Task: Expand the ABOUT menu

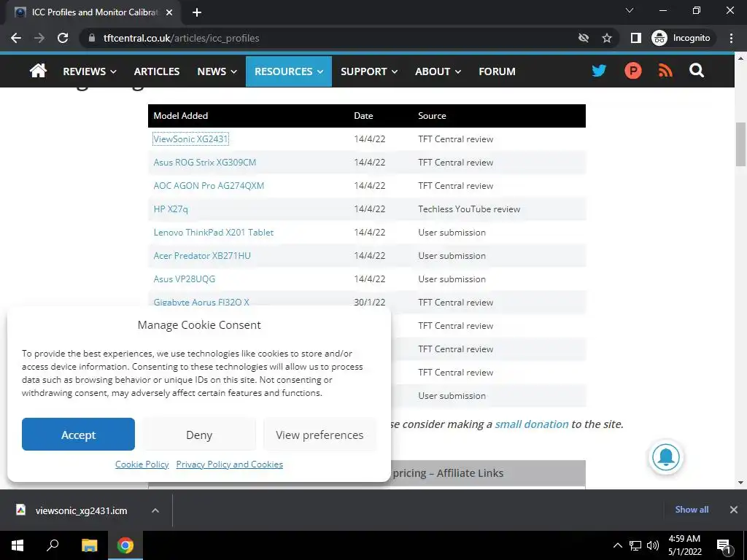Action: [438, 71]
